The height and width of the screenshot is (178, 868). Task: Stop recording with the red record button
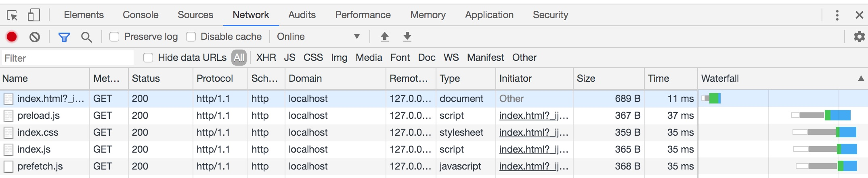pyautogui.click(x=12, y=37)
